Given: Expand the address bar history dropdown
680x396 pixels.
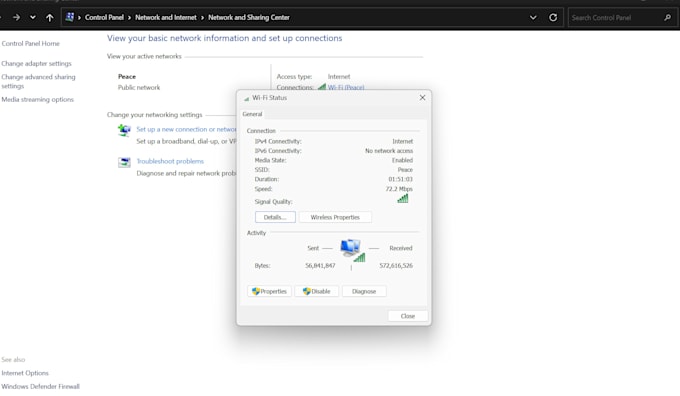Looking at the screenshot, I should pyautogui.click(x=533, y=17).
